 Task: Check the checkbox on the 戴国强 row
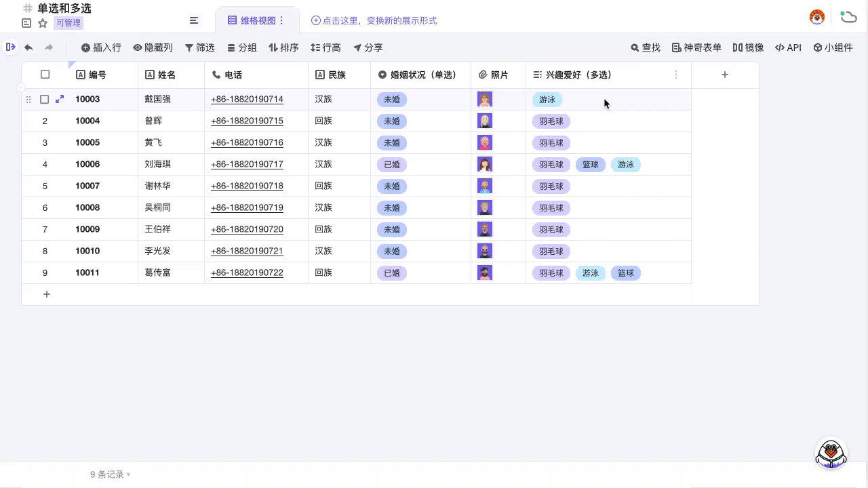tap(44, 99)
